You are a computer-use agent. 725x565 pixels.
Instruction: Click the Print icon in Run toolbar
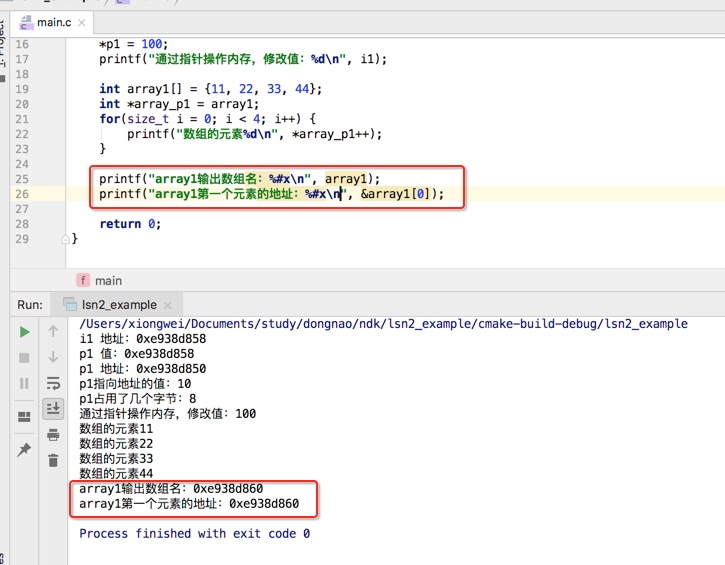(53, 435)
